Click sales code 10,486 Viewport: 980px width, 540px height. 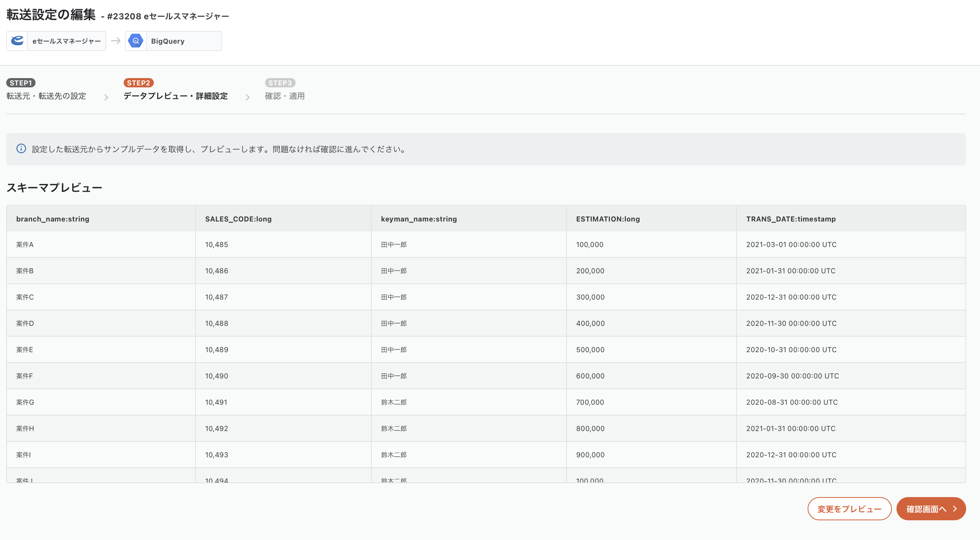tap(216, 271)
